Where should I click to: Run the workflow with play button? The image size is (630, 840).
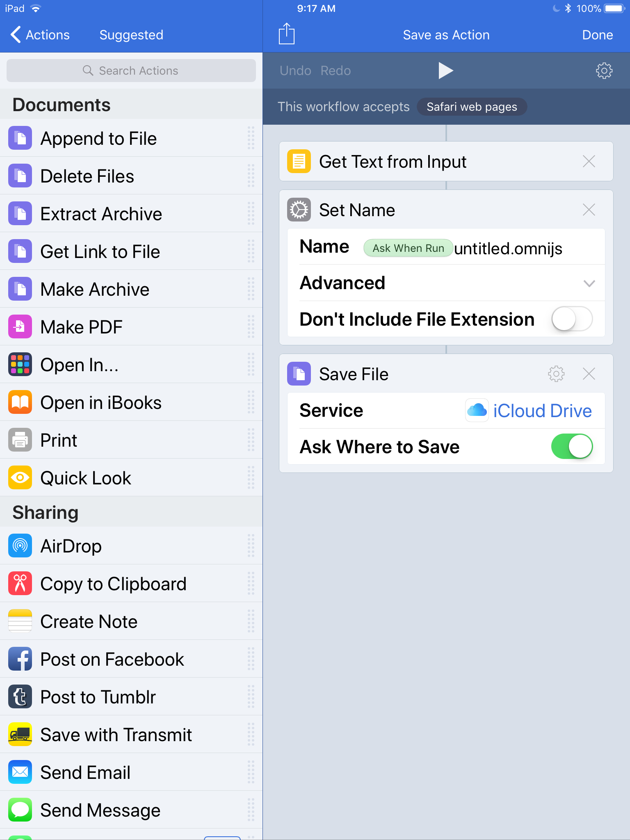tap(446, 71)
